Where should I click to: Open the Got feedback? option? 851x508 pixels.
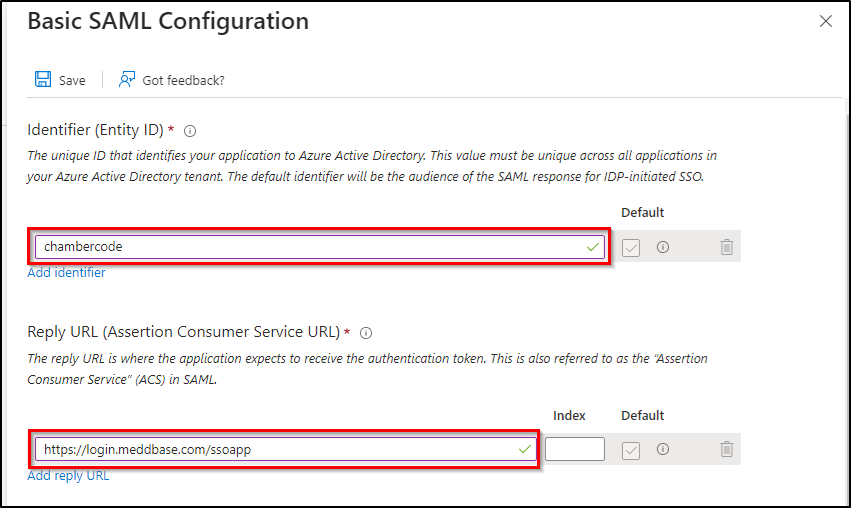[x=183, y=81]
